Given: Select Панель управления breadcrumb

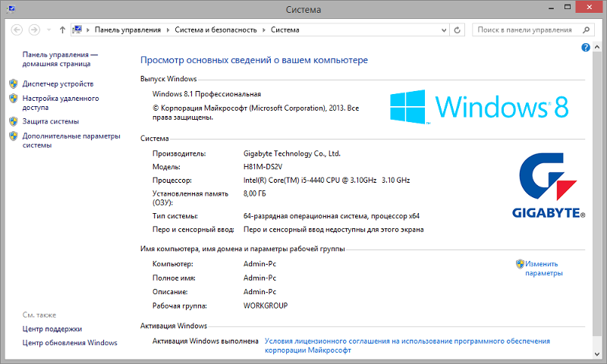Looking at the screenshot, I should 127,30.
